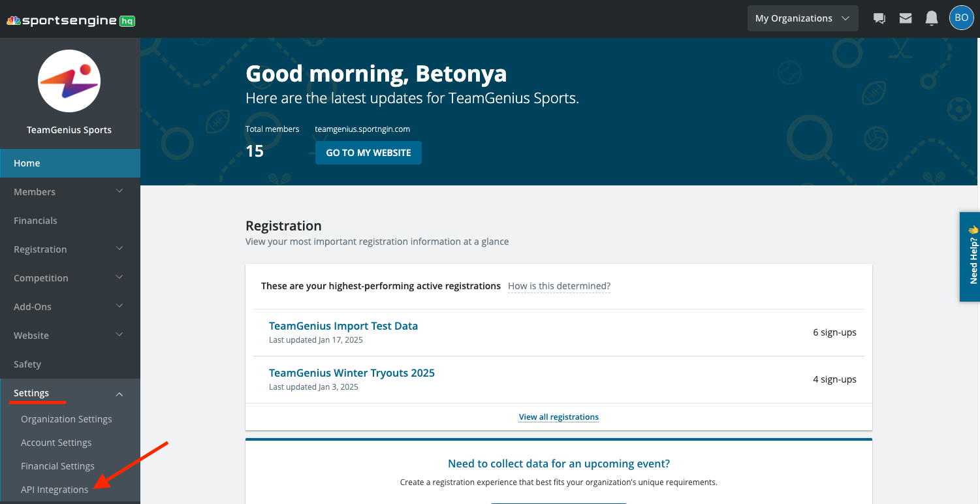Go to Financials in sidebar
The image size is (980, 504).
click(70, 221)
